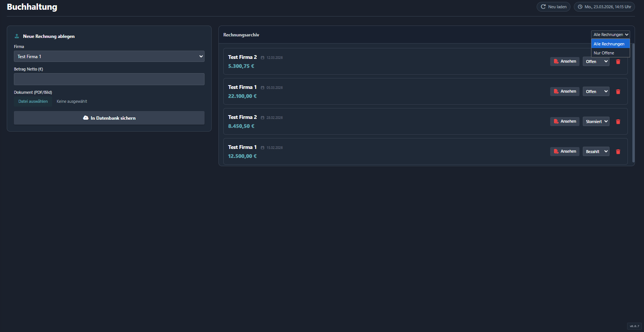This screenshot has height=332, width=644.
Task: Click trash icon for 22.100,00 € invoice
Action: (618, 92)
